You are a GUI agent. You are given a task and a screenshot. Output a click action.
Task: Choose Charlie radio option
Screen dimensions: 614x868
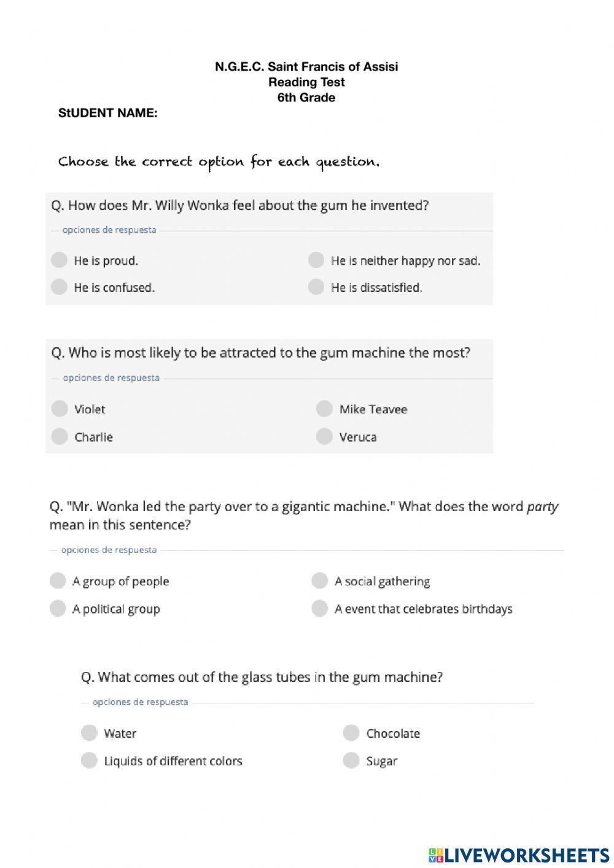click(60, 436)
